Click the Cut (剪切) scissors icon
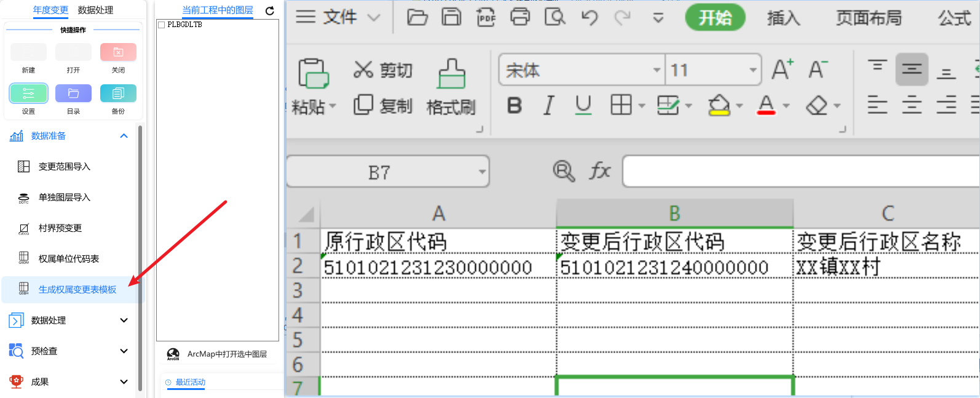 coord(363,70)
